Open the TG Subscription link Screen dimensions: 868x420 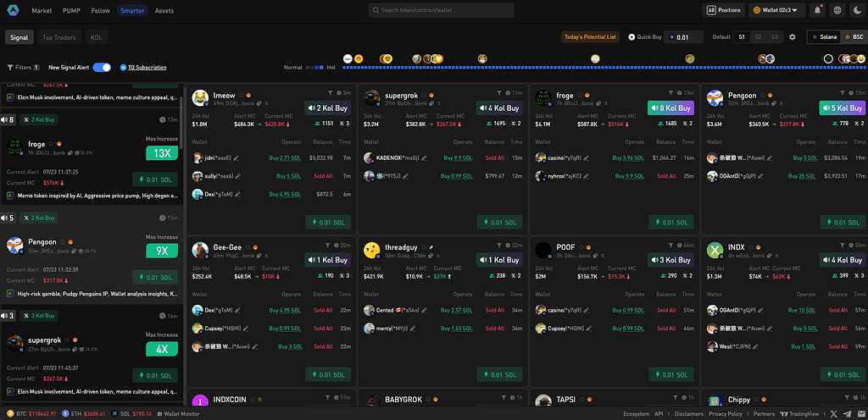point(143,68)
